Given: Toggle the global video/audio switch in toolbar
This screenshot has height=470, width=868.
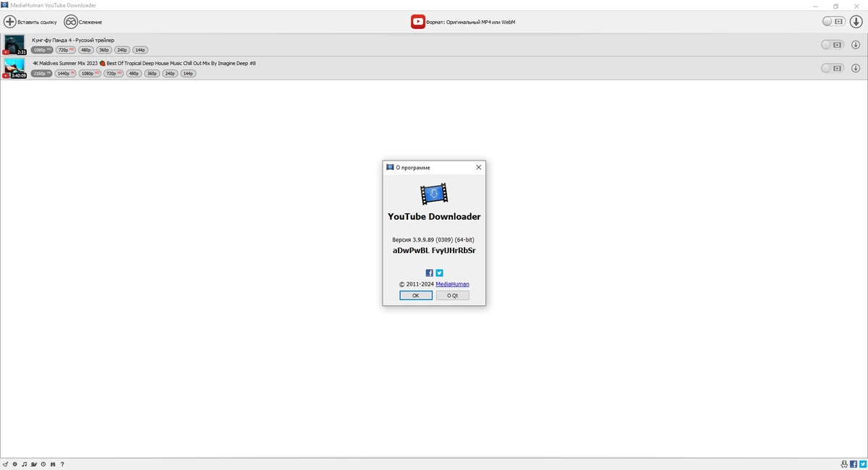Looking at the screenshot, I should click(x=833, y=22).
